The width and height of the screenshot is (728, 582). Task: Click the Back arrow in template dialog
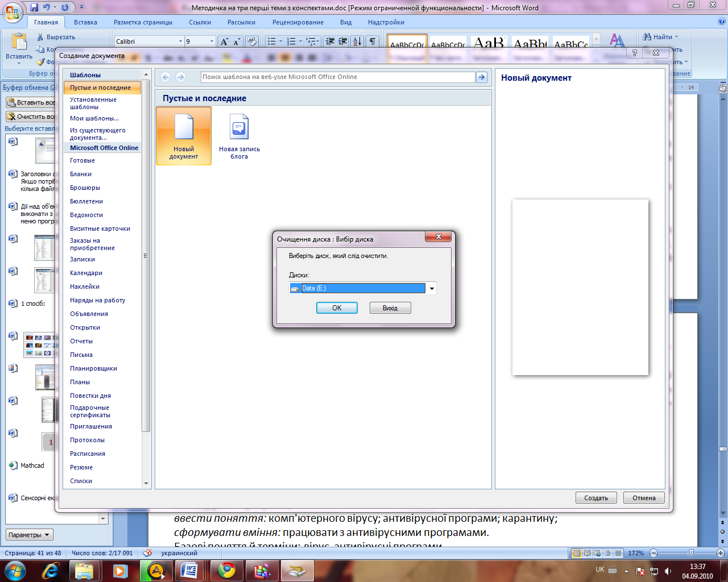click(166, 77)
